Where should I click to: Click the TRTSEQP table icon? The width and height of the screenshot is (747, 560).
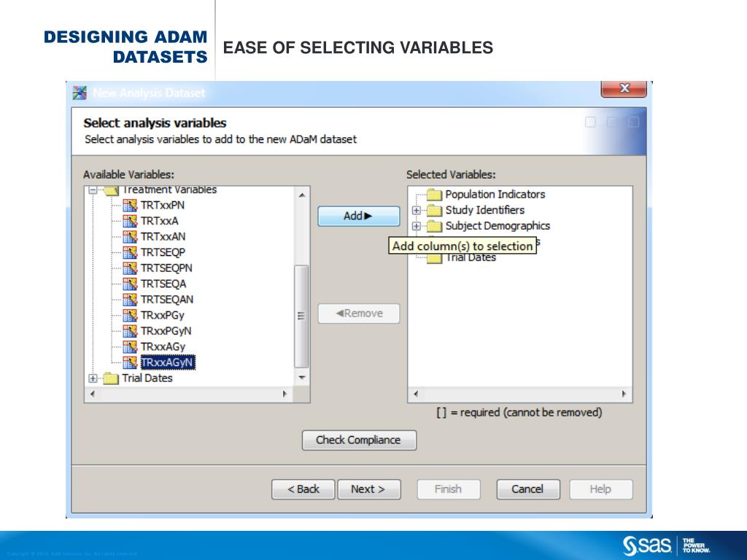[x=130, y=252]
